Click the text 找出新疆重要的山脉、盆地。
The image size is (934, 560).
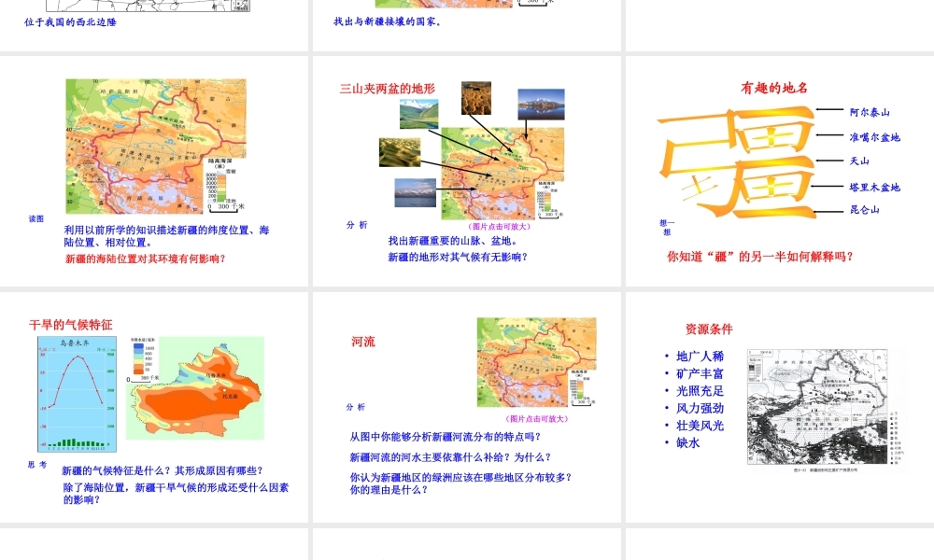[x=453, y=241]
